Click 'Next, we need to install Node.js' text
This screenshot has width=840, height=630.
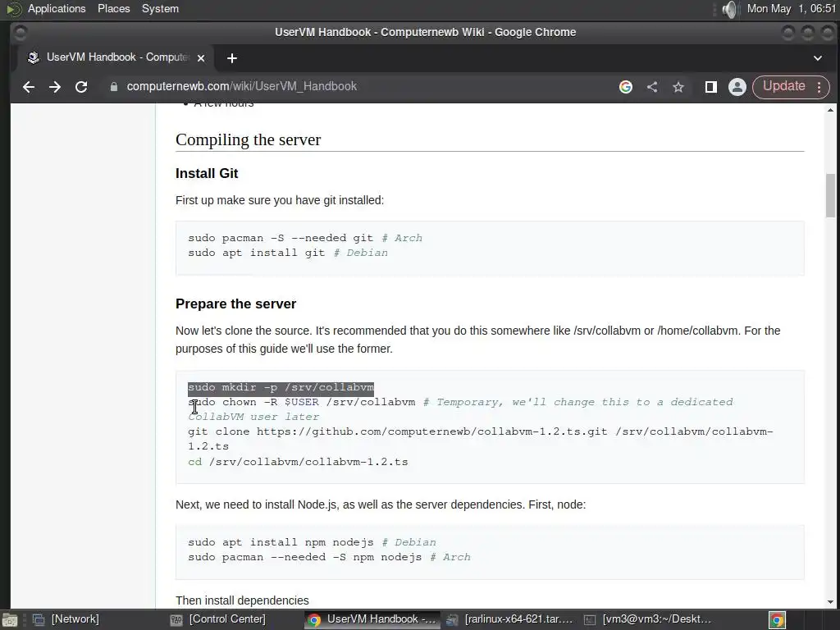coord(381,504)
